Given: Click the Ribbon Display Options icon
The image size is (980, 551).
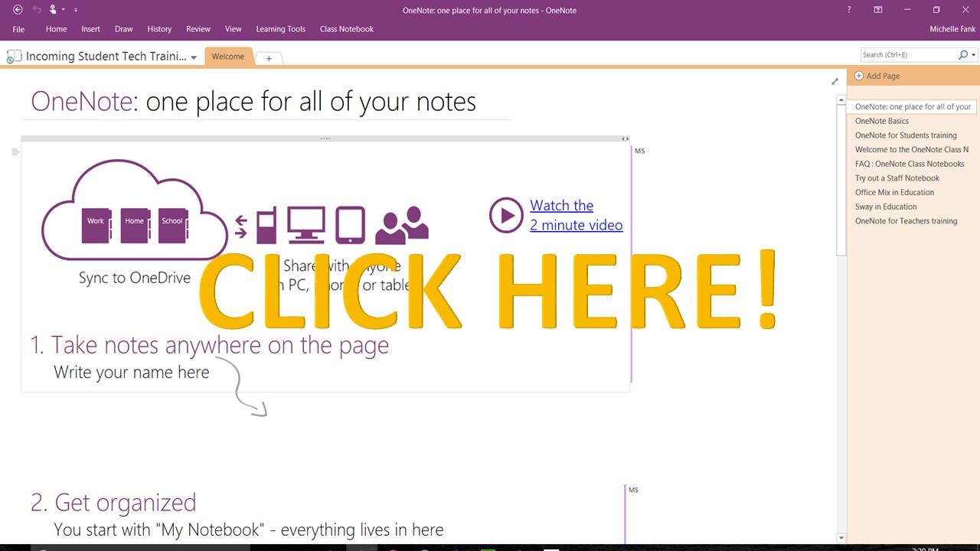Looking at the screenshot, I should (878, 10).
